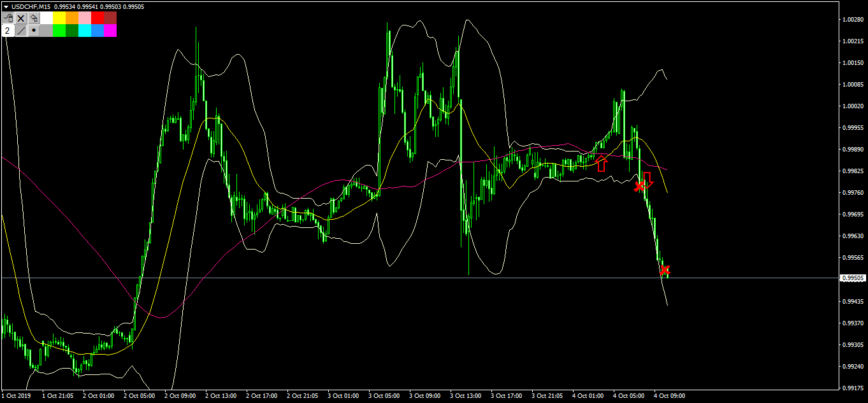This screenshot has height=403, width=868.
Task: Click the 1.00020 price scale label
Action: [852, 106]
